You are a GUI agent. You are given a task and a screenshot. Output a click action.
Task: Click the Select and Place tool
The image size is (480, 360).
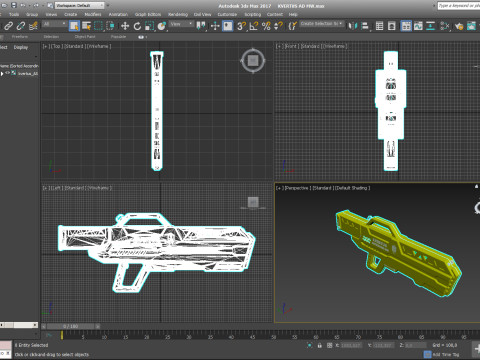[162, 26]
